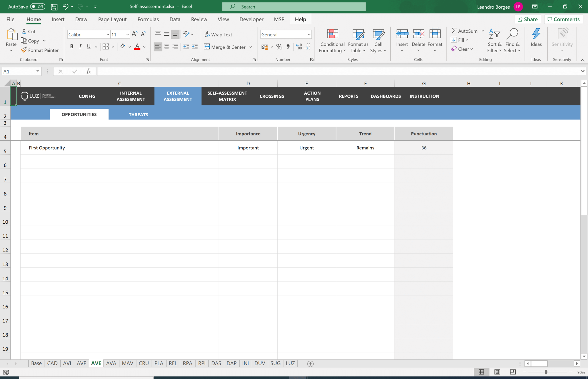Toggle bold formatting
Screen dimensions: 588x379
(x=71, y=46)
